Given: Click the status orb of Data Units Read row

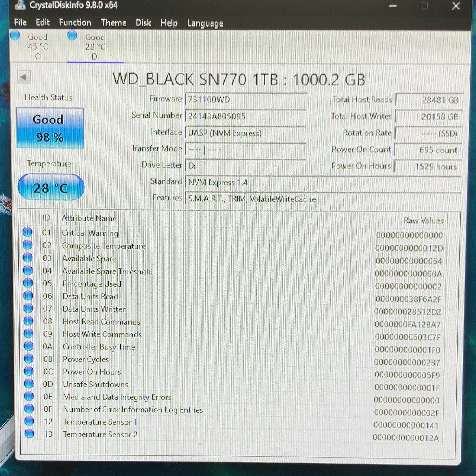Looking at the screenshot, I should coord(28,295).
